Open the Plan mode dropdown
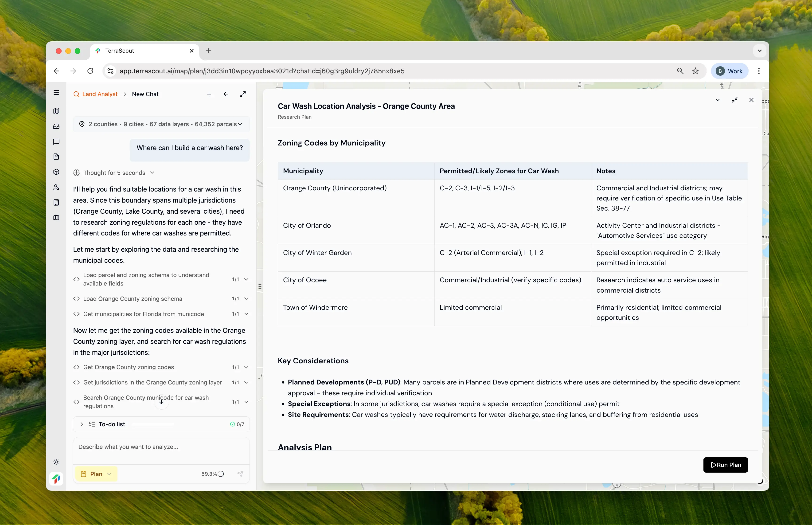 [x=96, y=474]
